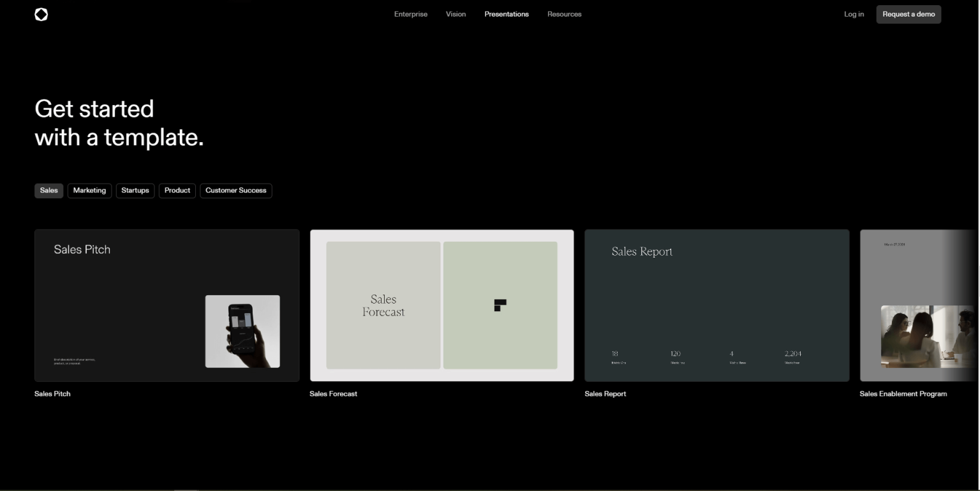
Task: Filter templates by Startups
Action: click(x=135, y=191)
